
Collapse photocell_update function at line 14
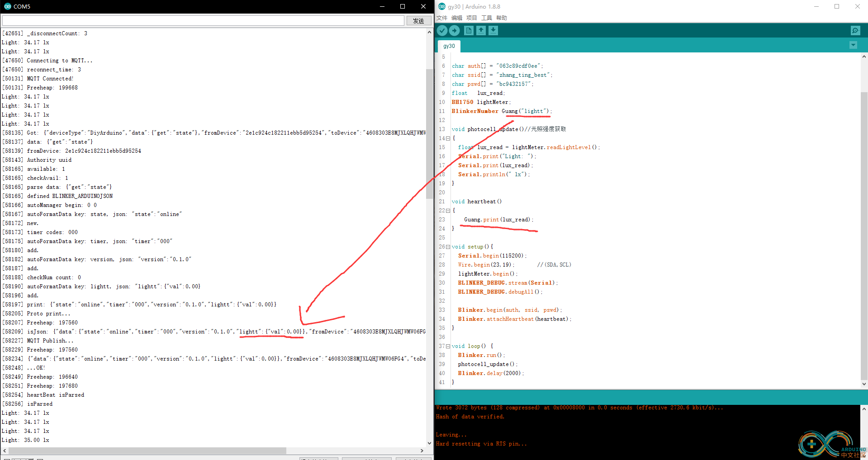point(448,138)
